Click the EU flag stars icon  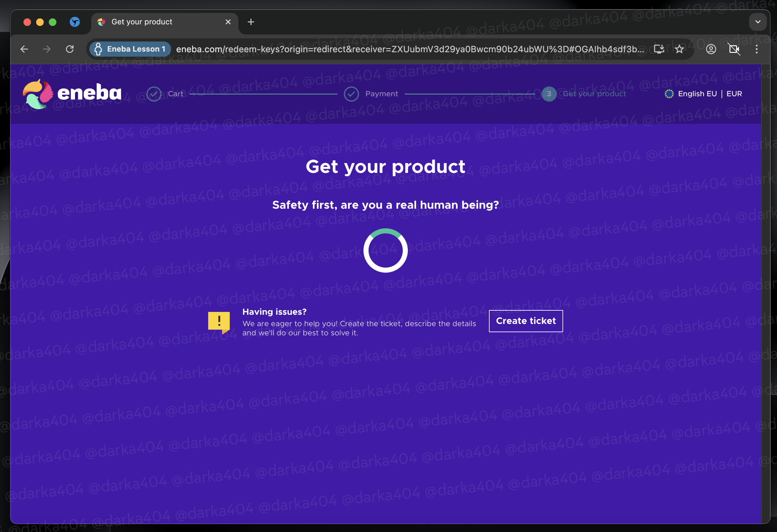[x=669, y=94]
